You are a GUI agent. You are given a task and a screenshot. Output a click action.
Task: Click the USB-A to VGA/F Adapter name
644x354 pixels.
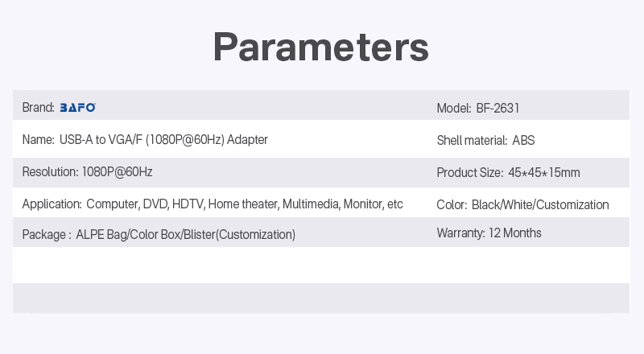[163, 140]
